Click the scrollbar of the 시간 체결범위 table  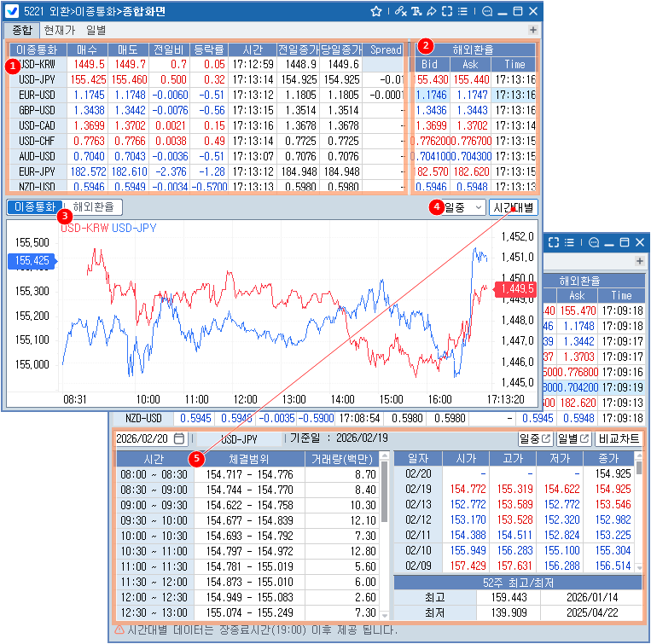point(383,537)
